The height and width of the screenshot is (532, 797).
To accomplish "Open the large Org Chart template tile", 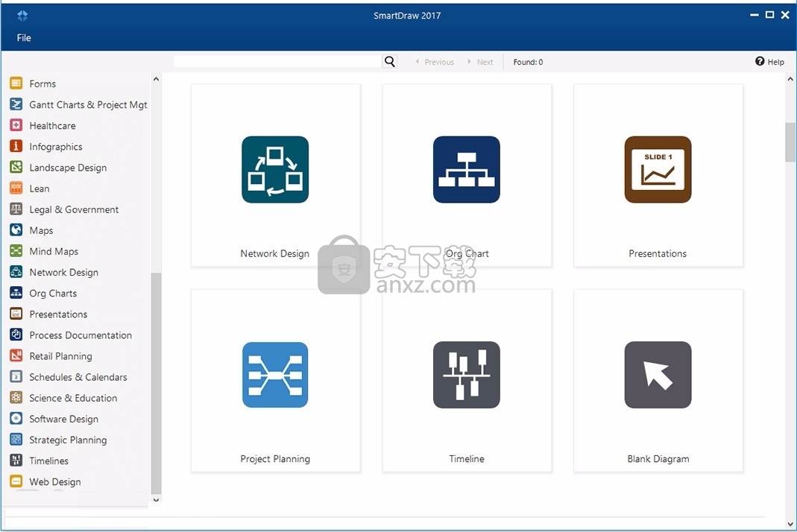I will click(467, 175).
